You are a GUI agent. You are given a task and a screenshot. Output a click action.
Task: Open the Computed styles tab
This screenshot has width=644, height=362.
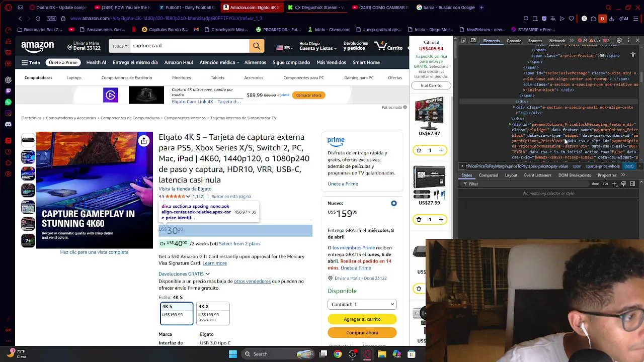[x=488, y=175]
